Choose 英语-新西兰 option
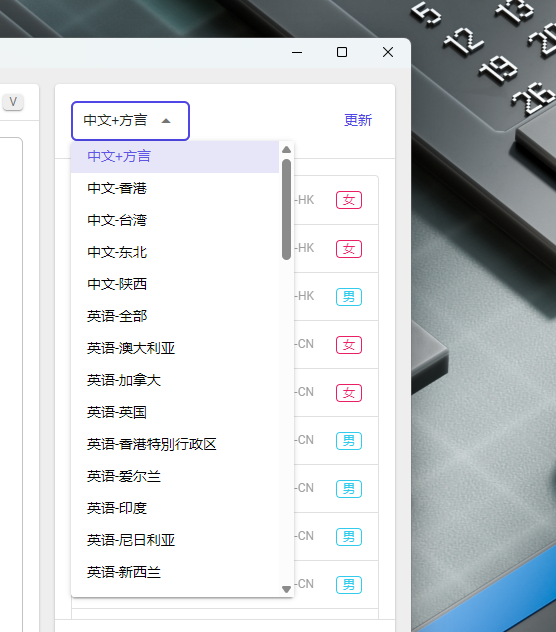Screen dimensions: 556x632 (175, 572)
